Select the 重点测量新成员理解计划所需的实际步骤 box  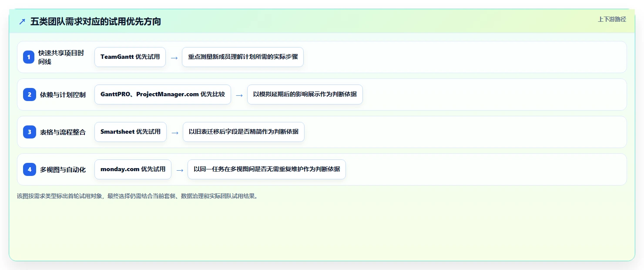[243, 57]
